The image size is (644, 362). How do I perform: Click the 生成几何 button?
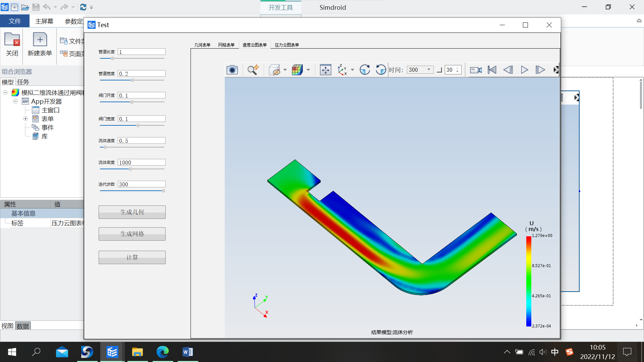coord(132,212)
